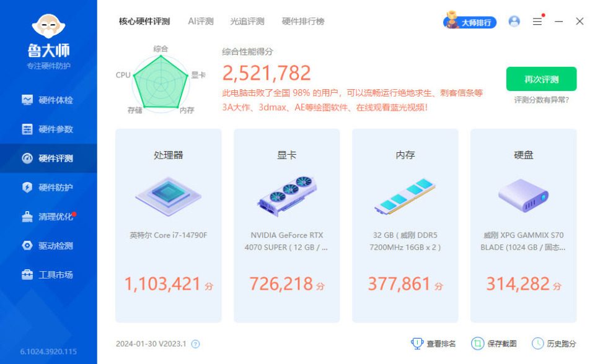This screenshot has height=364, width=595.
Task: Expand the version help tooltip question mark
Action: pos(196,344)
